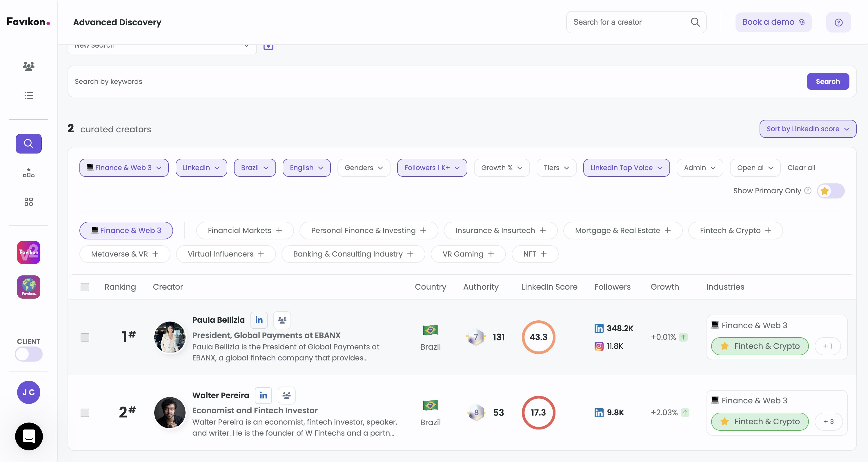The width and height of the screenshot is (868, 462).
Task: Open the Followers 1 K+ filter dropdown
Action: (432, 168)
